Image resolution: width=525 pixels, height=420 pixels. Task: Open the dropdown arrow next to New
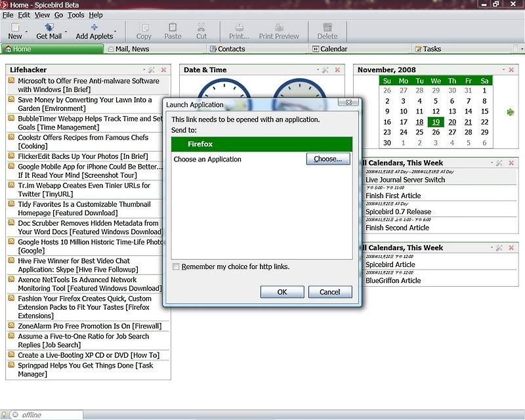click(x=26, y=31)
